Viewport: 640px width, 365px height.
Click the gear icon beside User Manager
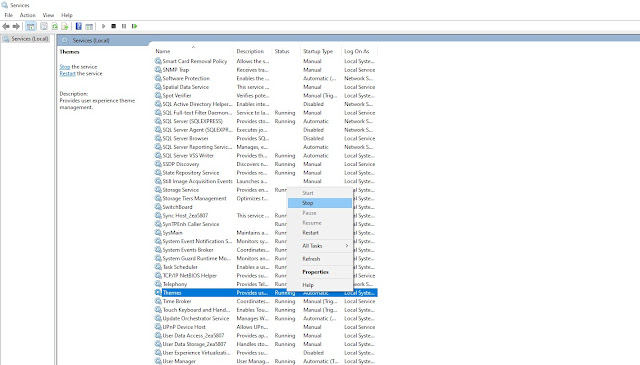pos(158,361)
